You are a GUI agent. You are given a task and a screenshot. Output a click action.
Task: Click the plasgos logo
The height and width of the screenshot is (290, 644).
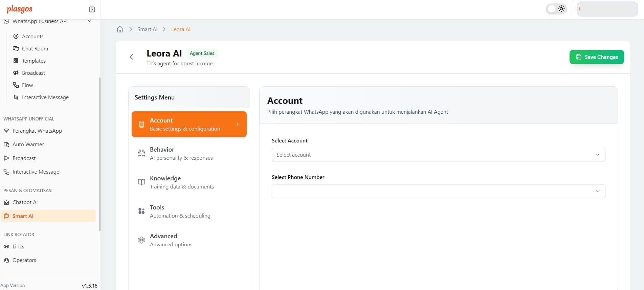(x=20, y=9)
